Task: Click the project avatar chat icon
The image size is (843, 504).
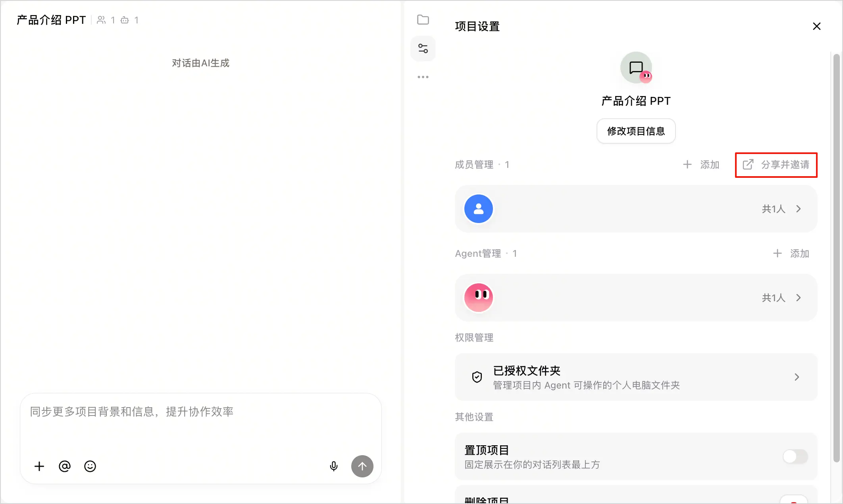Action: (636, 68)
